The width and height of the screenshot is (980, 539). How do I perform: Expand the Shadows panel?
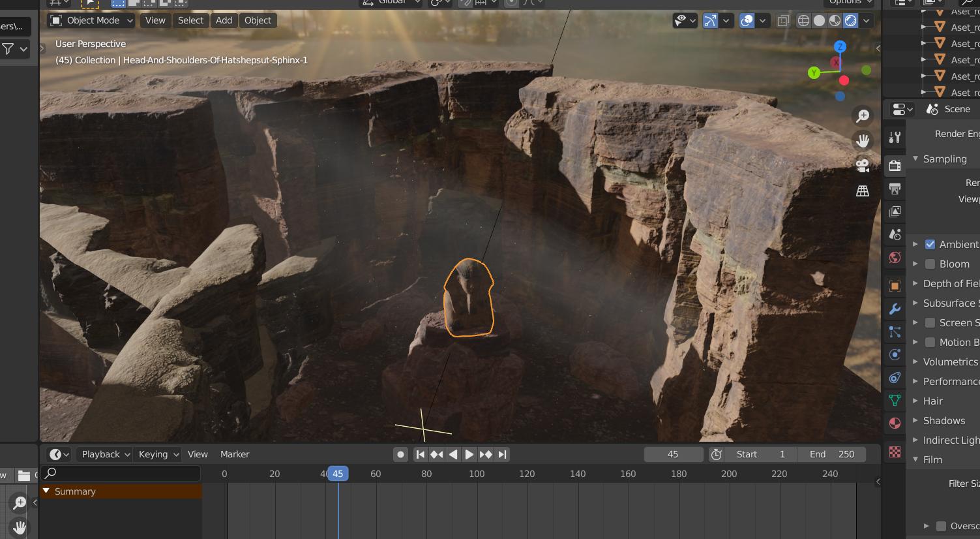click(915, 420)
